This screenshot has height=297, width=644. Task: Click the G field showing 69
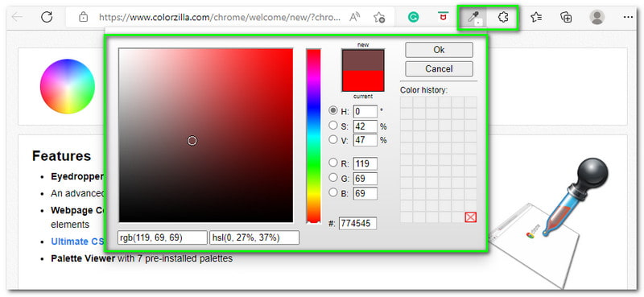[365, 179]
